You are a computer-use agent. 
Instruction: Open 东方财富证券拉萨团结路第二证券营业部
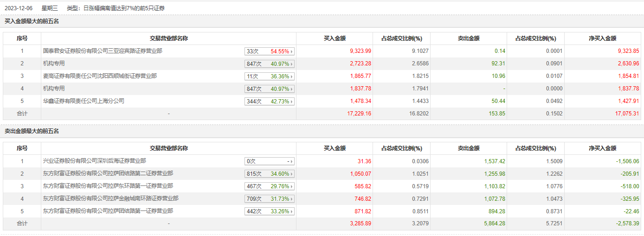[x=108, y=173]
